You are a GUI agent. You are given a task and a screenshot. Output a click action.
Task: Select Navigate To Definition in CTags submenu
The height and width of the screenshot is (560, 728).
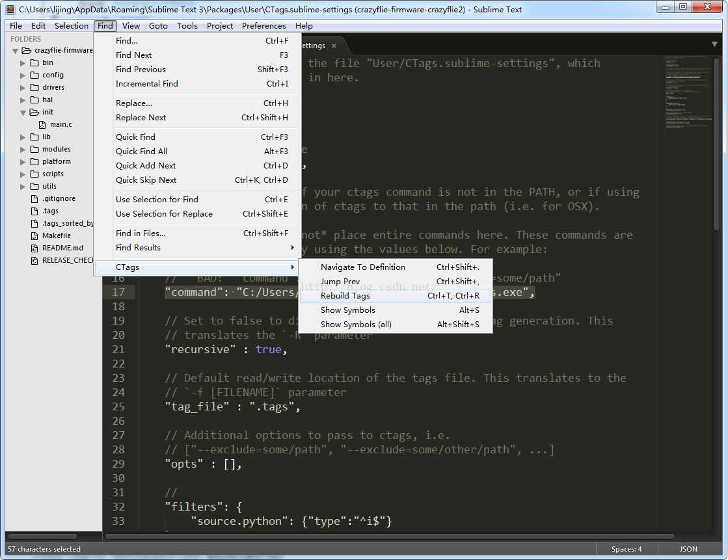[x=396, y=267]
